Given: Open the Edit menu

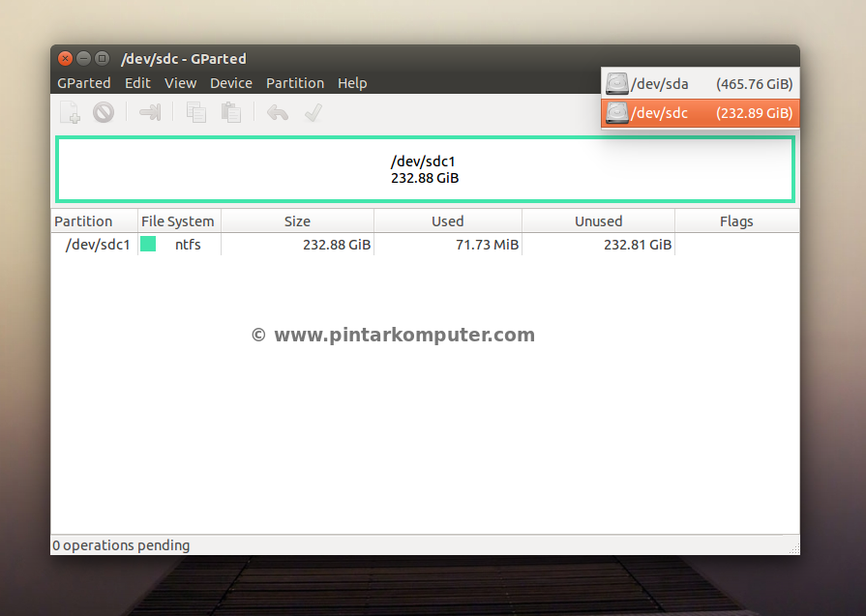Looking at the screenshot, I should [137, 83].
